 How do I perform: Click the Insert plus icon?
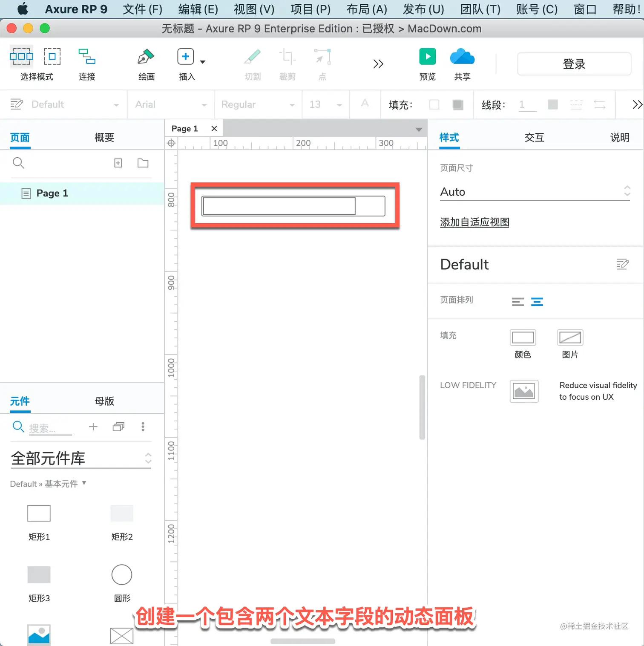186,56
